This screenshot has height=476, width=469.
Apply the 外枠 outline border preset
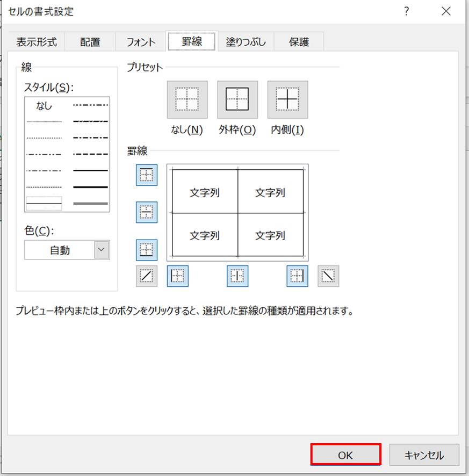237,100
